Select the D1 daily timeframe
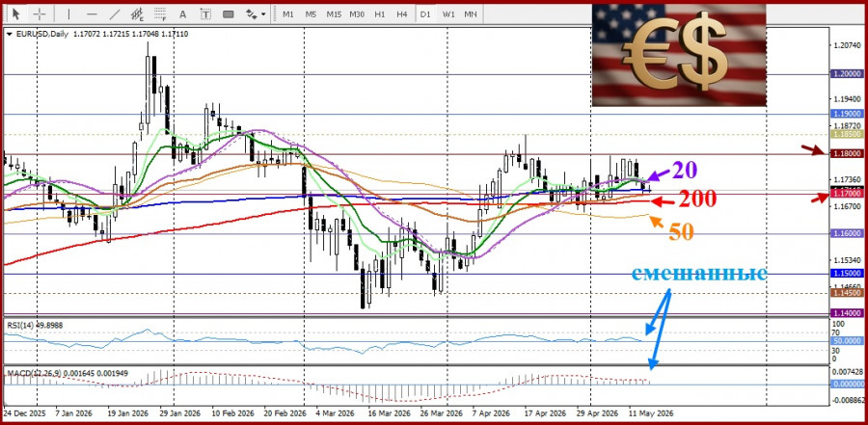868x425 pixels. [425, 14]
